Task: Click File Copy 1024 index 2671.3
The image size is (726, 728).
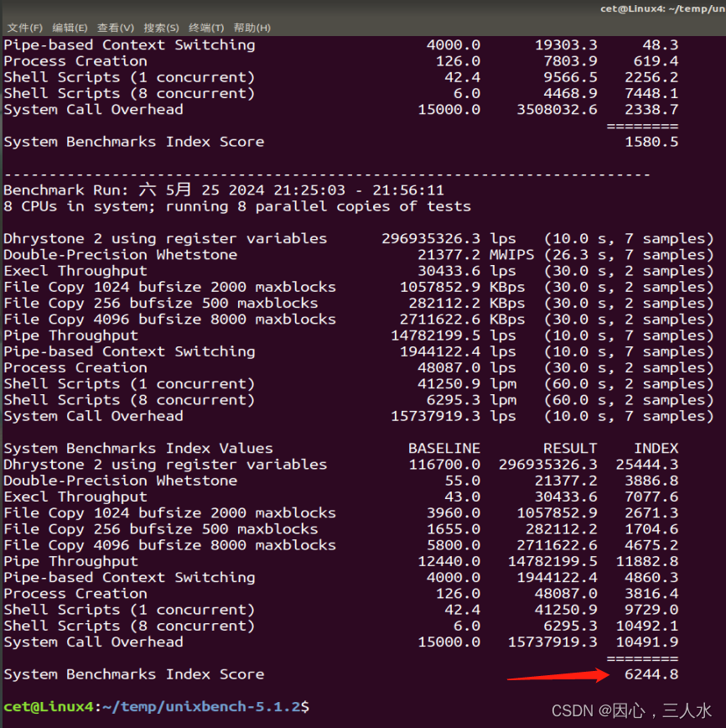Action: 651,512
